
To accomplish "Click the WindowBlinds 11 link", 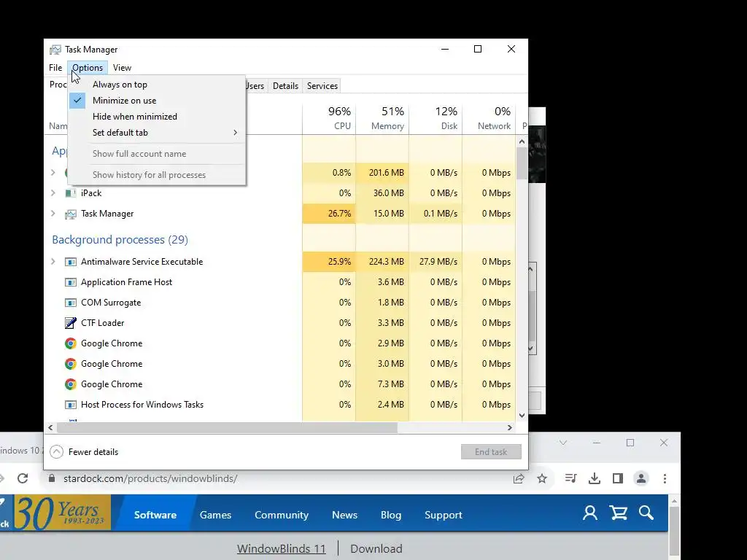I will click(281, 548).
